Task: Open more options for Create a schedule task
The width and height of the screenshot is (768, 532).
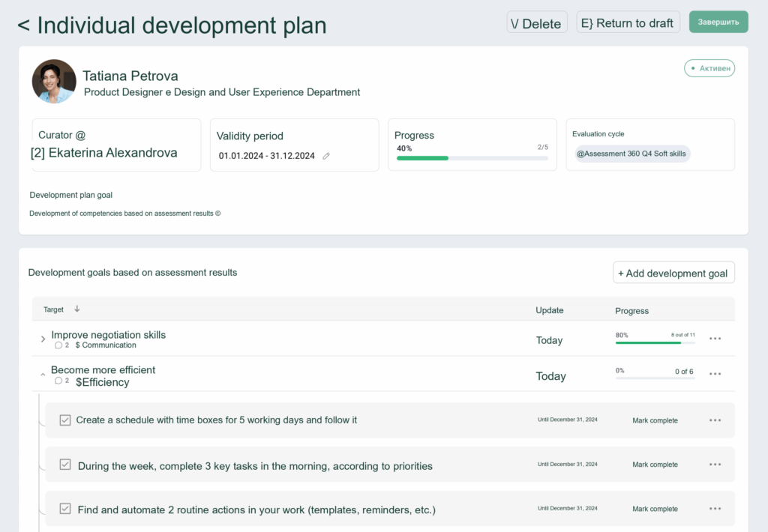Action: 715,420
